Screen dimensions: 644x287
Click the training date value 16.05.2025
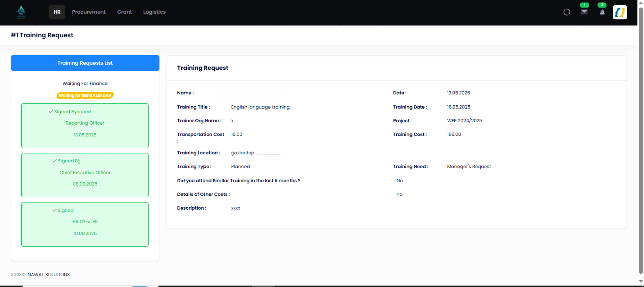(x=459, y=107)
